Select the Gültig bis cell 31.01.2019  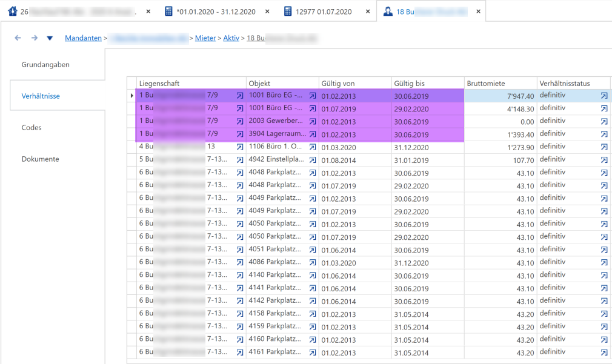click(x=428, y=160)
